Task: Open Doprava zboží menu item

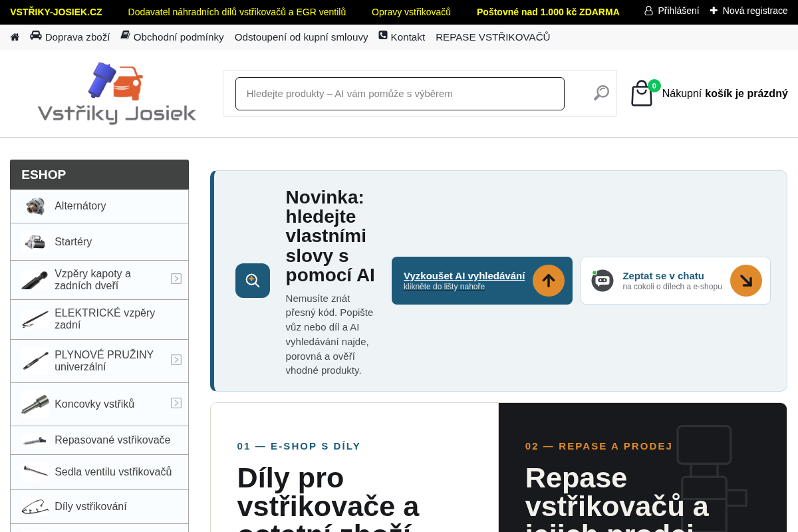Action: click(x=70, y=37)
